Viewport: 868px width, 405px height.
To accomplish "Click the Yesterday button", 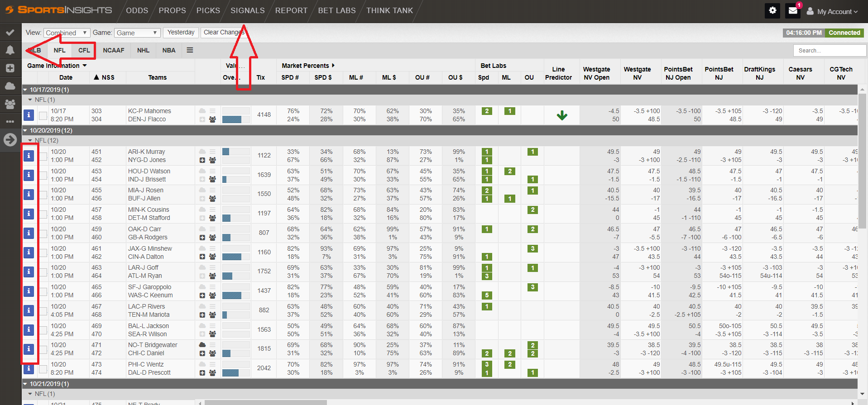I will point(181,33).
